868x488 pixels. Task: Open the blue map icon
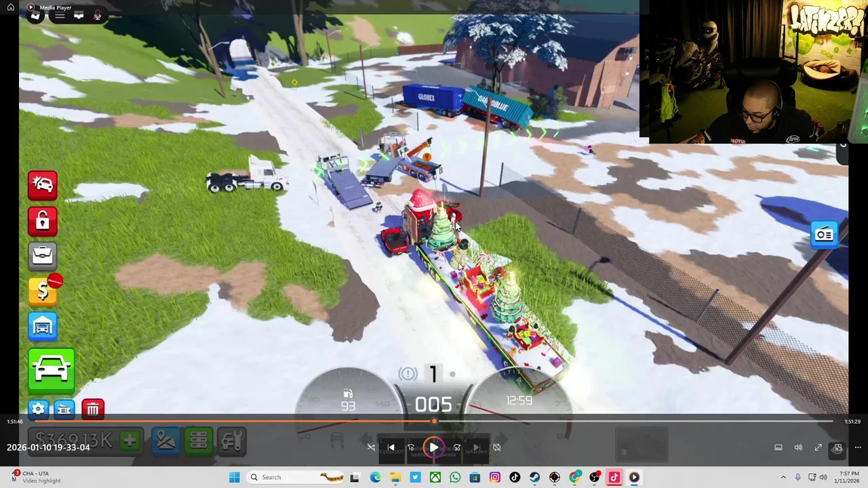point(166,441)
